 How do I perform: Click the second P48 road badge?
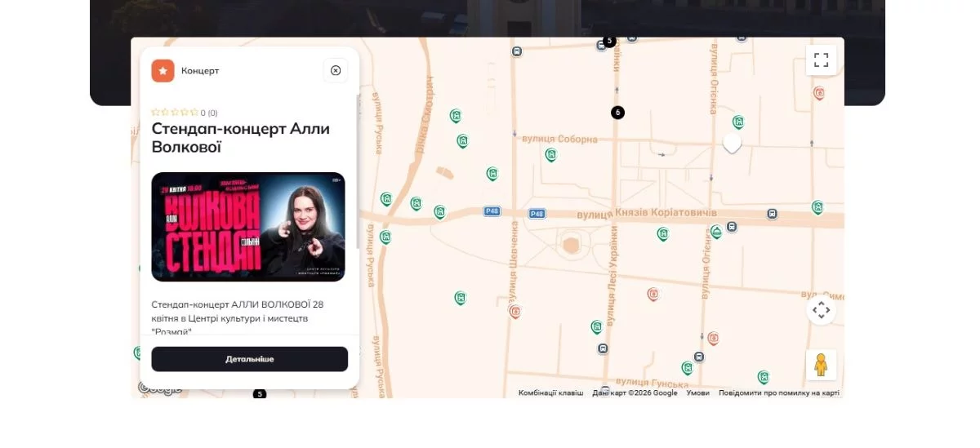(537, 214)
